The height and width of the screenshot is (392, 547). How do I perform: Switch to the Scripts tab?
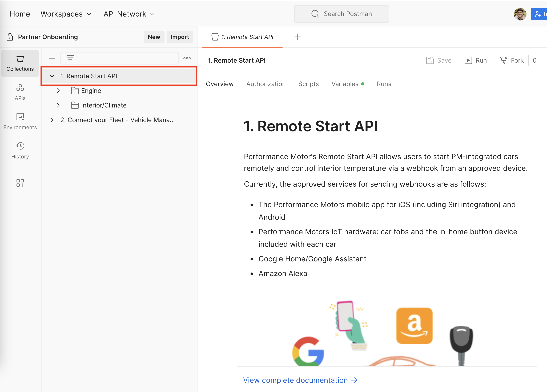click(308, 84)
